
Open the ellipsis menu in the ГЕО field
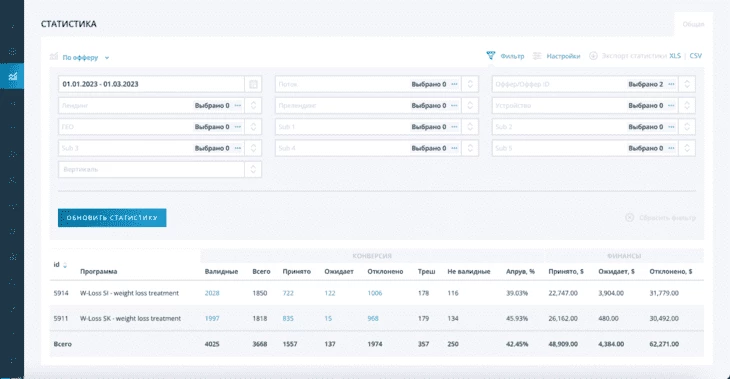tap(237, 127)
